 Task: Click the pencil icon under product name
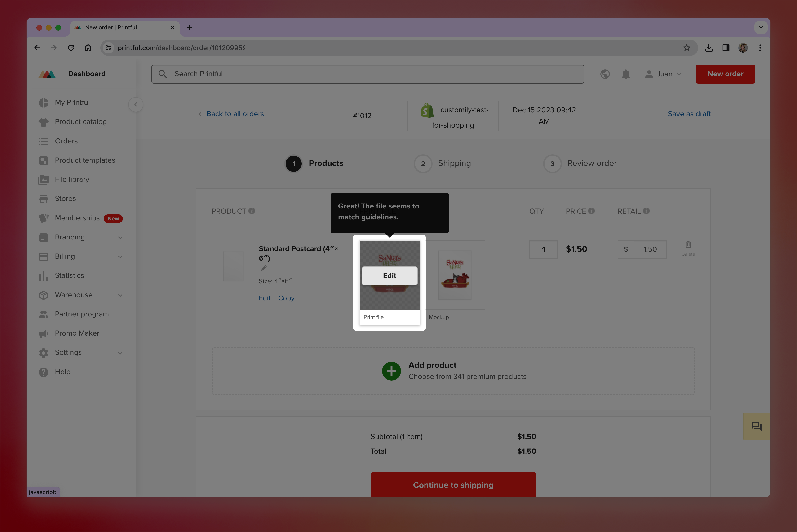264,268
